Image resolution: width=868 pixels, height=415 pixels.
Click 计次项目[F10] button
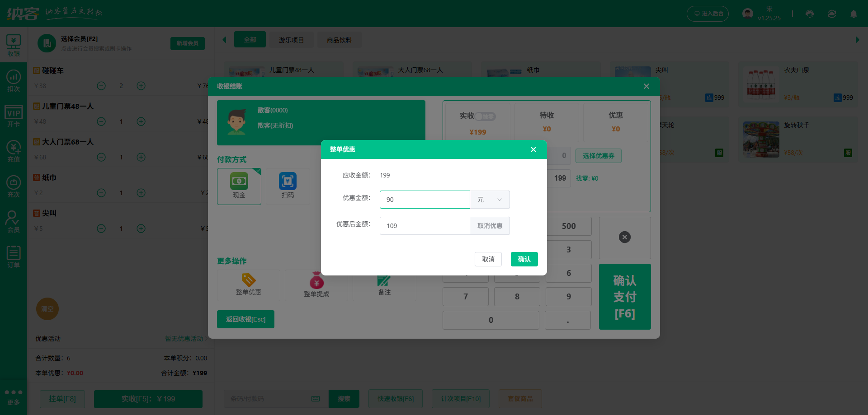pos(461,399)
